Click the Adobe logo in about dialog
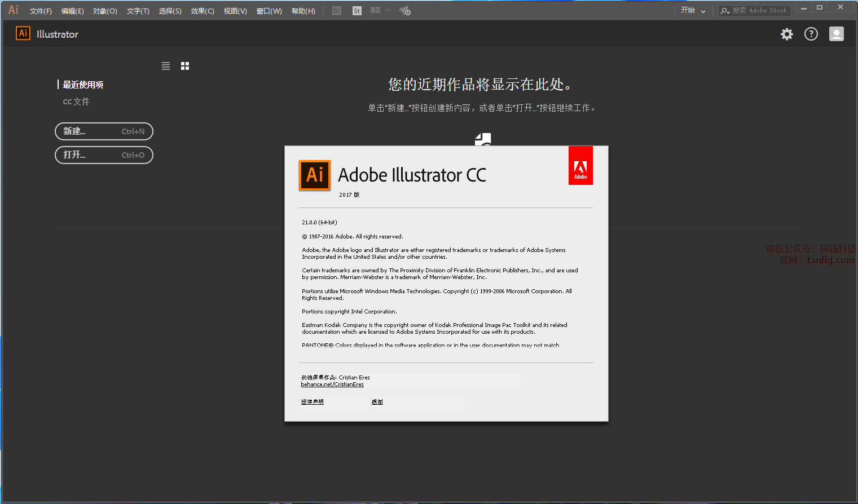 coord(580,166)
